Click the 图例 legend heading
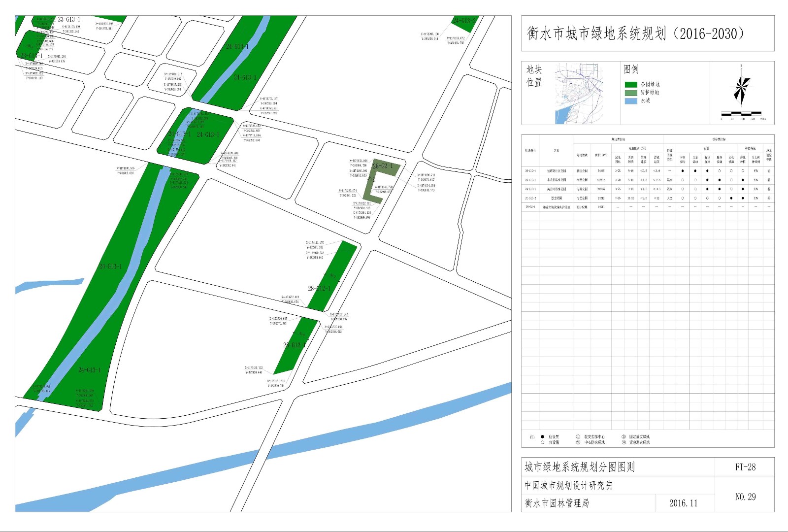The width and height of the screenshot is (788, 532). 630,69
